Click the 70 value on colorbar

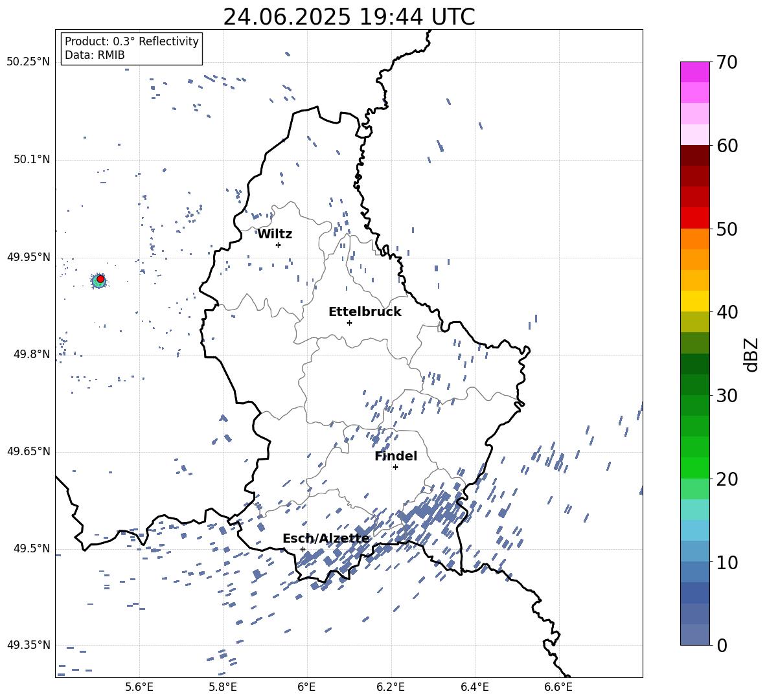point(727,62)
